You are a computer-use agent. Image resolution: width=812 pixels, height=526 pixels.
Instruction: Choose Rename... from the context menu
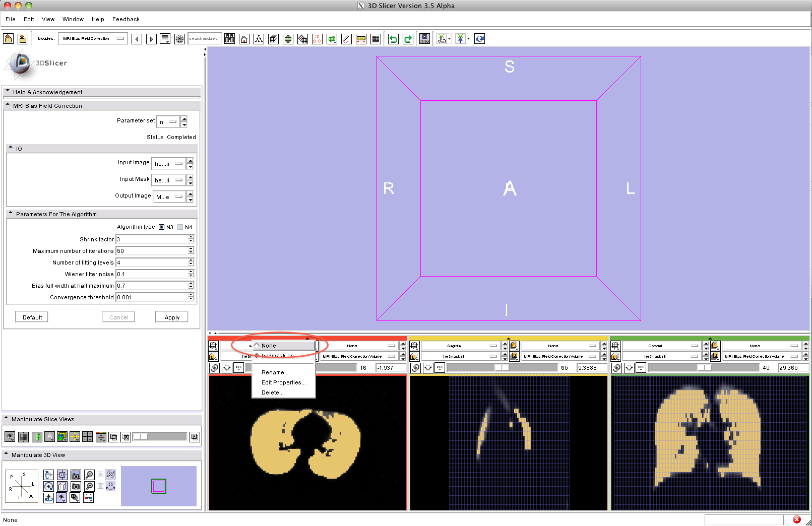[275, 372]
